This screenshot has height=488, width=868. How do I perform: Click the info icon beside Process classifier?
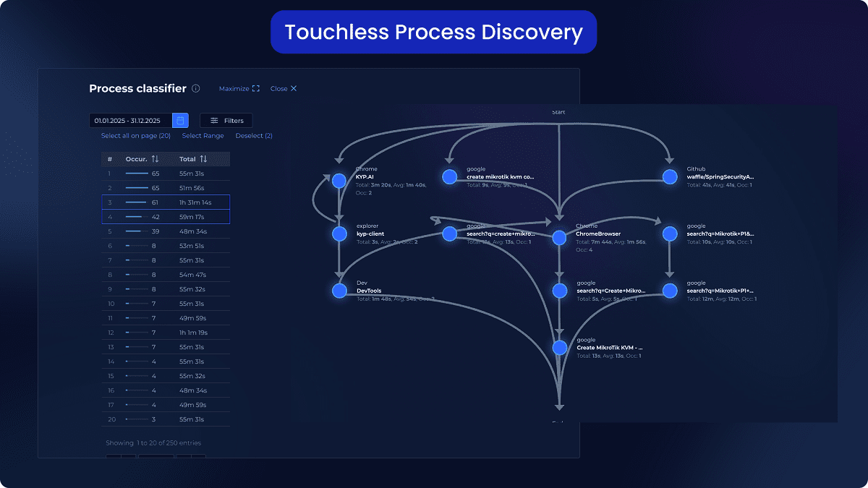coord(196,89)
